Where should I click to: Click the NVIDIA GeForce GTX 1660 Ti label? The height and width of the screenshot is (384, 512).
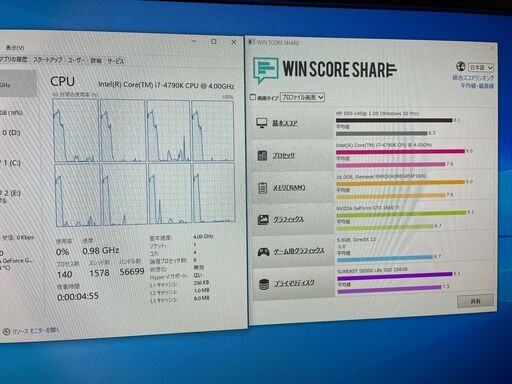click(x=368, y=208)
